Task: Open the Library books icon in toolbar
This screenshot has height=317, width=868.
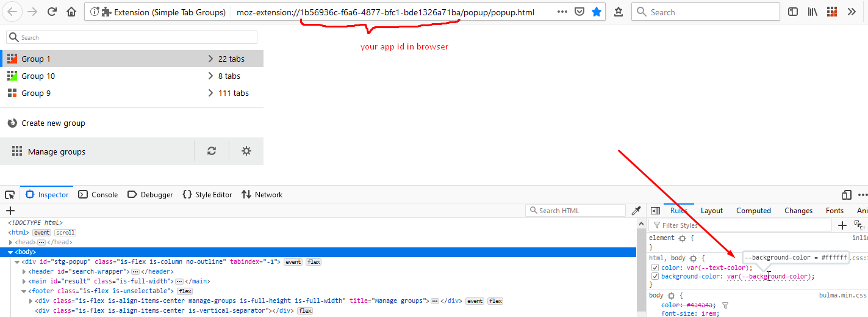Action: tap(812, 12)
